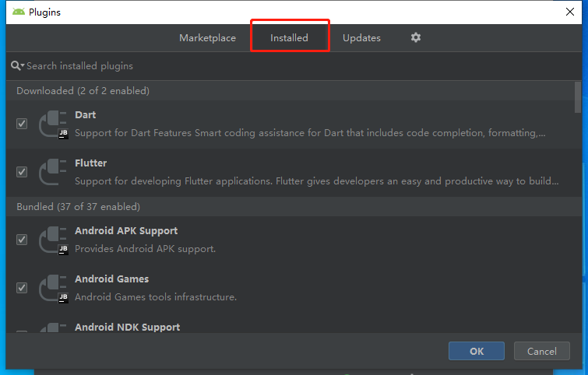The width and height of the screenshot is (588, 375).
Task: Click 'Provides Android APK support.' description
Action: (x=145, y=249)
